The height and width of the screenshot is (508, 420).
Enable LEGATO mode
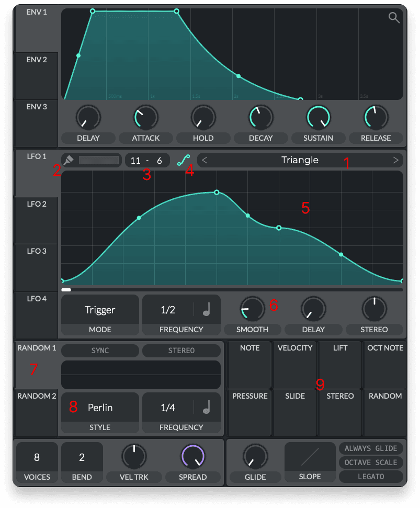tap(371, 477)
